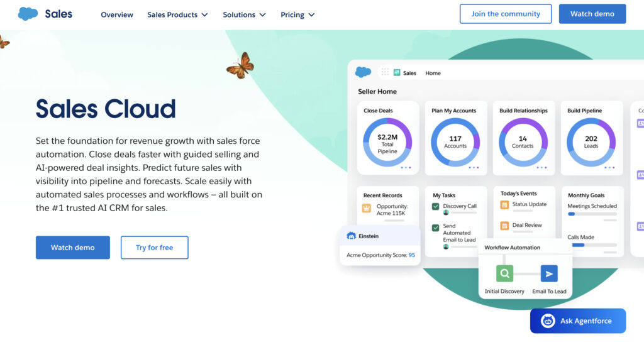Image resolution: width=644 pixels, height=345 pixels.
Task: Click the Discovery Call assignee avatar
Action: (x=446, y=212)
